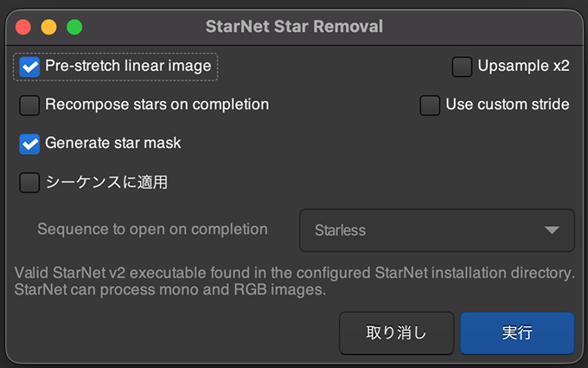Uncheck the Pre-stretch linear image checkbox
The image size is (588, 368).
(30, 67)
